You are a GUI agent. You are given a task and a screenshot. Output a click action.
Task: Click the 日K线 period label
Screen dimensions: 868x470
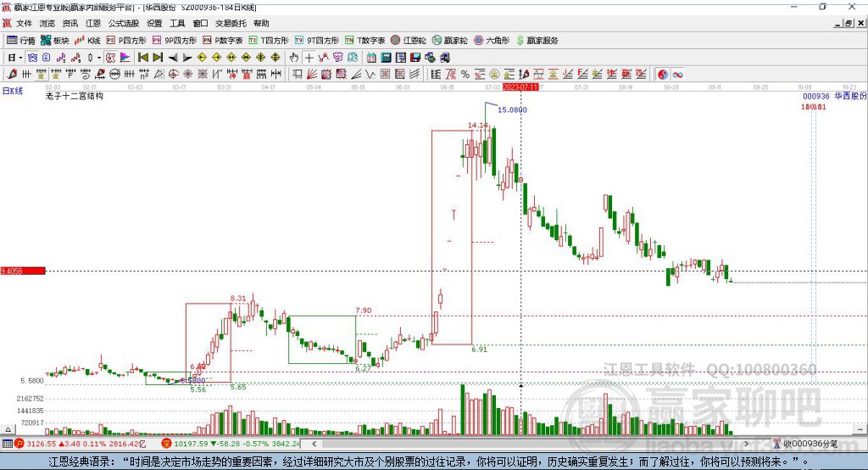pos(13,91)
